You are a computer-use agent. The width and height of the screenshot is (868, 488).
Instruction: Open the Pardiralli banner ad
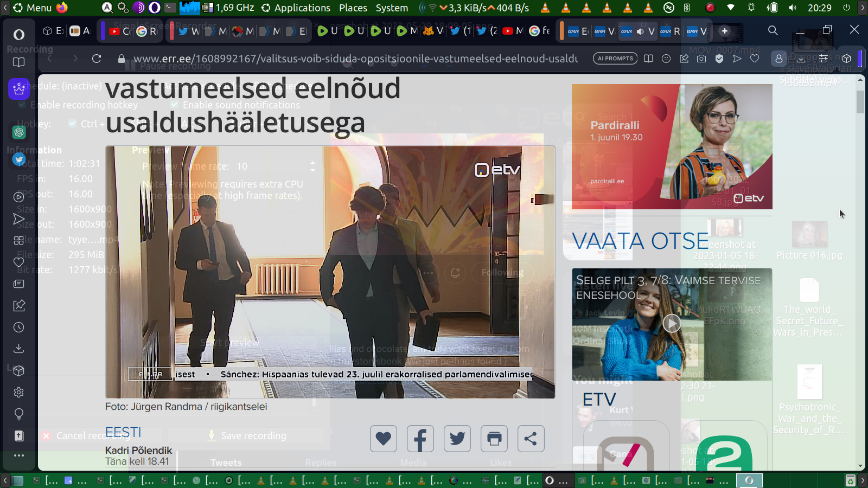[x=672, y=146]
